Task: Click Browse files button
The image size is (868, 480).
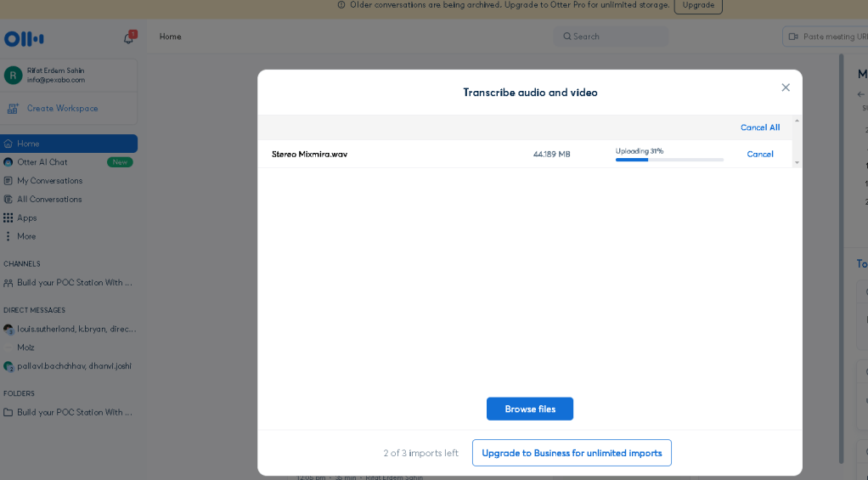Action: [x=530, y=409]
